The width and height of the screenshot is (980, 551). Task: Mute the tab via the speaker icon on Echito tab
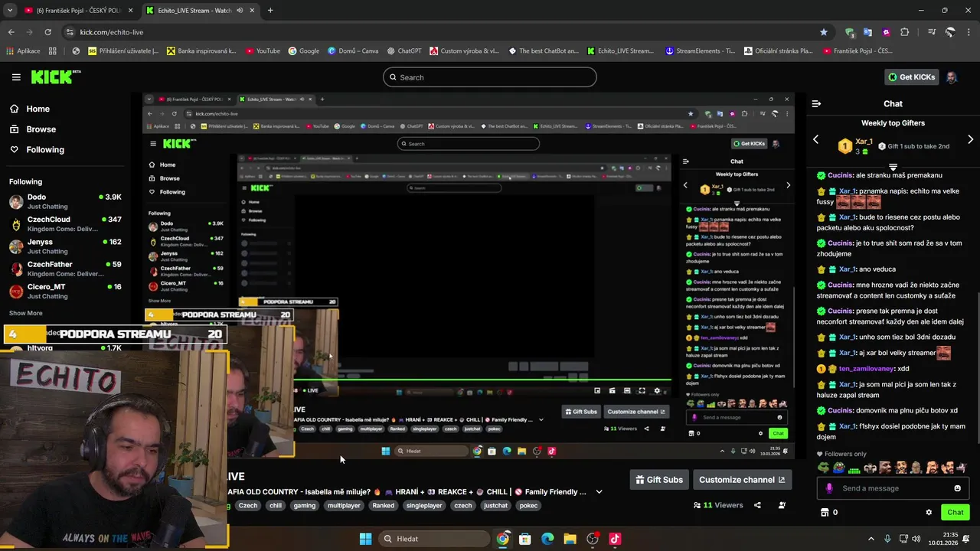pyautogui.click(x=240, y=11)
